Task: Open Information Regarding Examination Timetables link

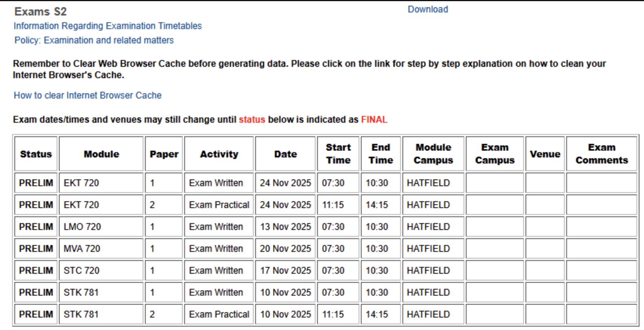Action: (108, 26)
